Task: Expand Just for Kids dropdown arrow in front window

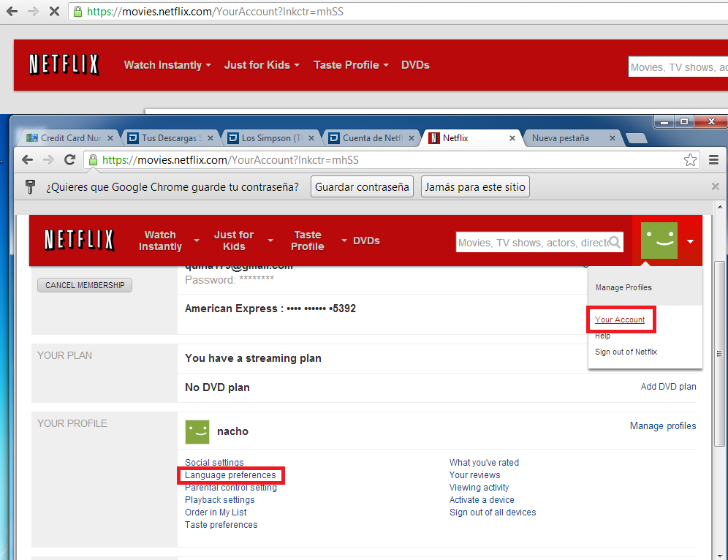Action: 270,241
